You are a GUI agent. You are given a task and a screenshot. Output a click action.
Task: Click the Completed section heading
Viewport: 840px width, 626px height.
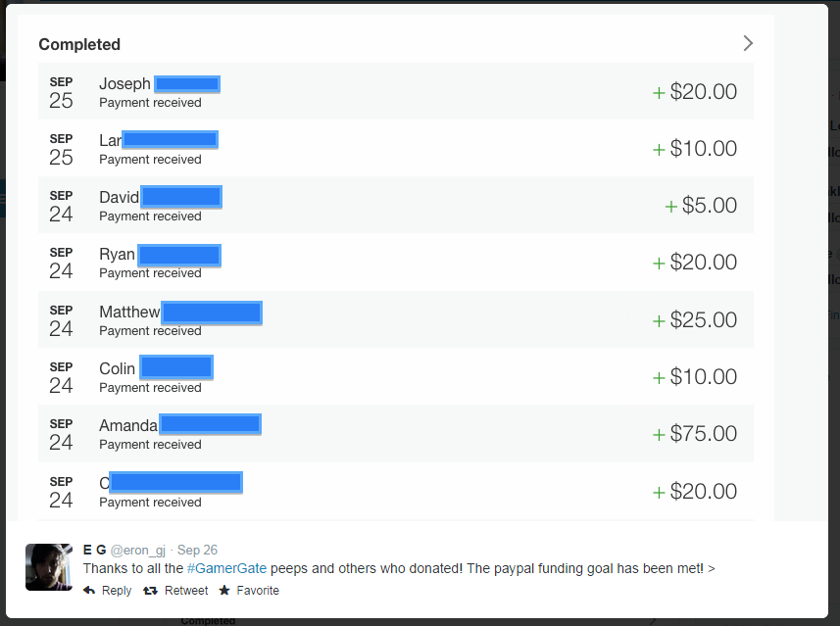[79, 44]
